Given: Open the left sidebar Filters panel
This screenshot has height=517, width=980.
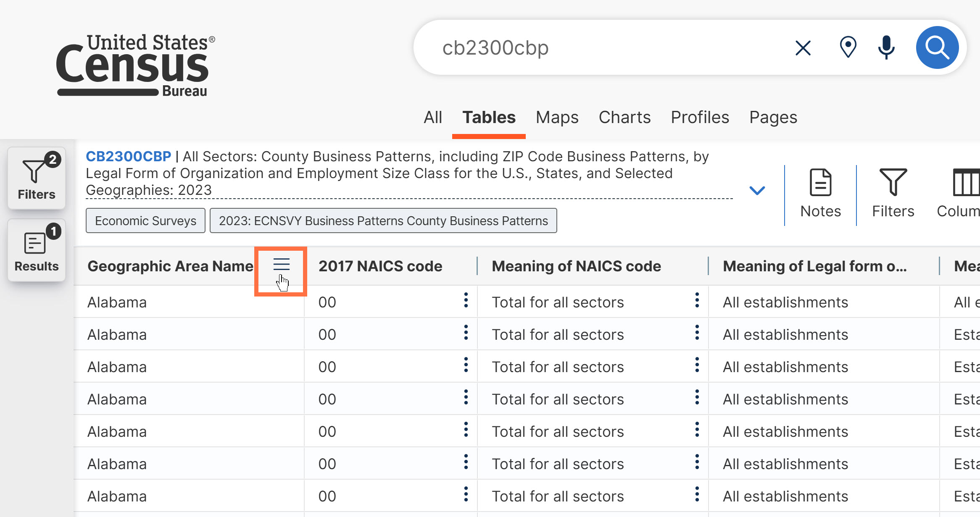Looking at the screenshot, I should click(x=37, y=178).
